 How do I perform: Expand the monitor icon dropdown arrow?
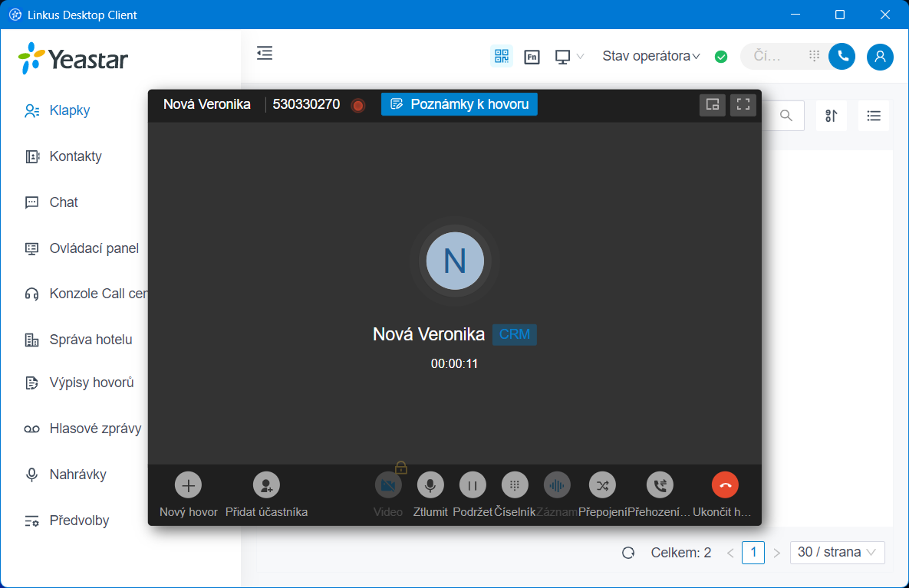[x=581, y=56]
